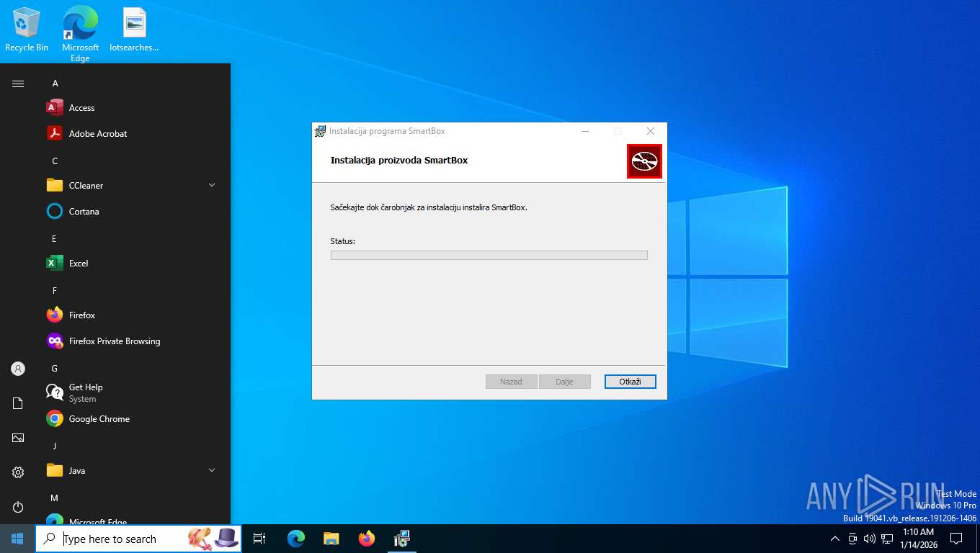Click the network tray icon
Viewport: 980px width, 553px height.
point(887,539)
